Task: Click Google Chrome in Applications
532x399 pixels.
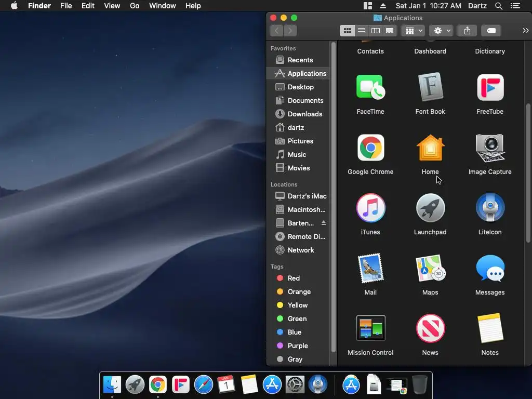Action: [370, 148]
